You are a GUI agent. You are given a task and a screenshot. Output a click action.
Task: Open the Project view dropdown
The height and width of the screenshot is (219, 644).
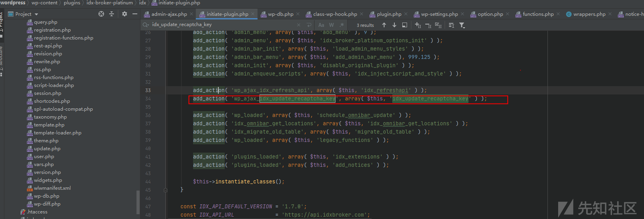pos(27,14)
